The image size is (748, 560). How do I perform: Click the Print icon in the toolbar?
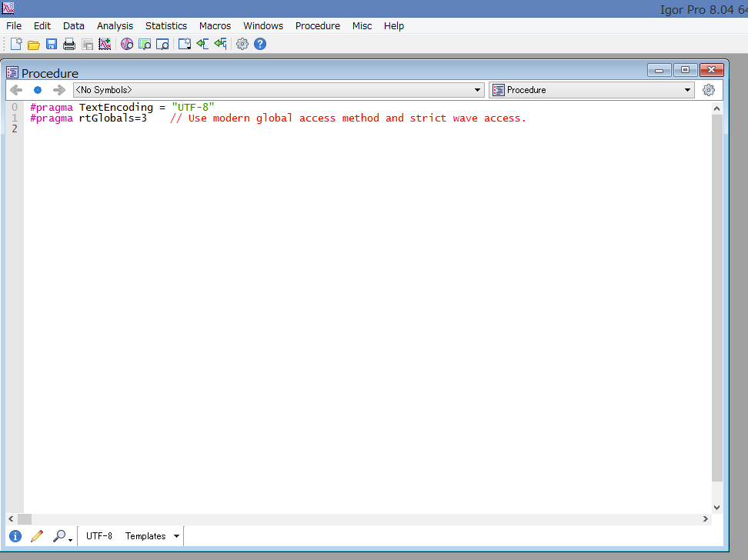[69, 44]
